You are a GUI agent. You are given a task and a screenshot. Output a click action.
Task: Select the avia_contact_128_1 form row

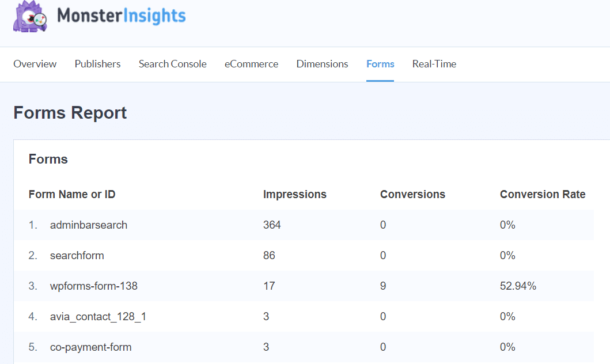click(x=98, y=317)
